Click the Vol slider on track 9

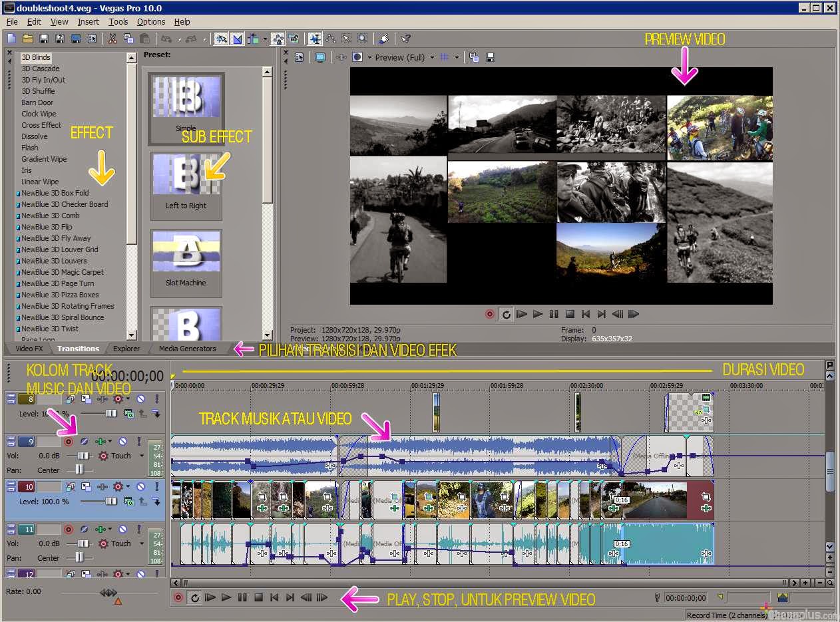point(83,456)
